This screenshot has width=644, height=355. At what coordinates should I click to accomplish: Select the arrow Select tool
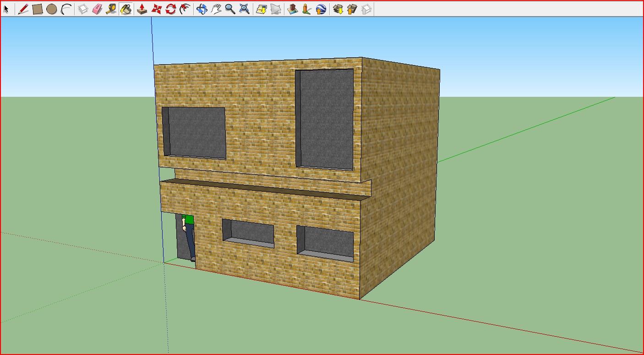coord(6,9)
